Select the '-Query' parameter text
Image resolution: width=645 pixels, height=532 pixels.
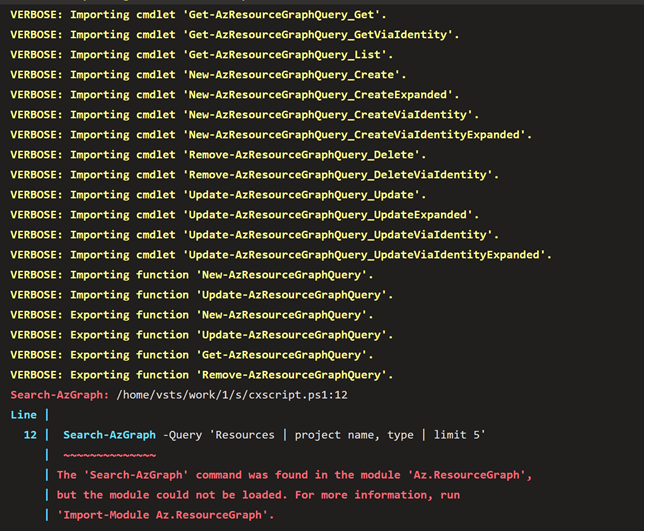182,435
